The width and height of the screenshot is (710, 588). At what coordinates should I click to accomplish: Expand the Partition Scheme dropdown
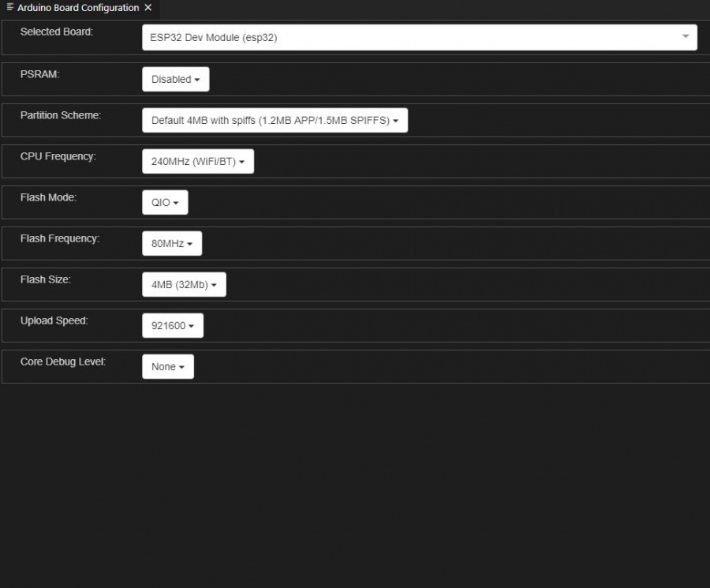275,120
